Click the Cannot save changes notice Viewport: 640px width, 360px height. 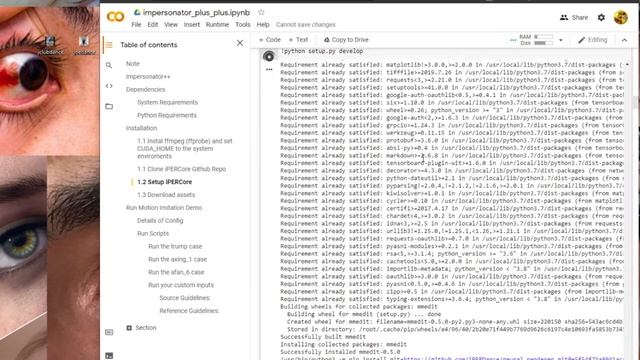(306, 24)
